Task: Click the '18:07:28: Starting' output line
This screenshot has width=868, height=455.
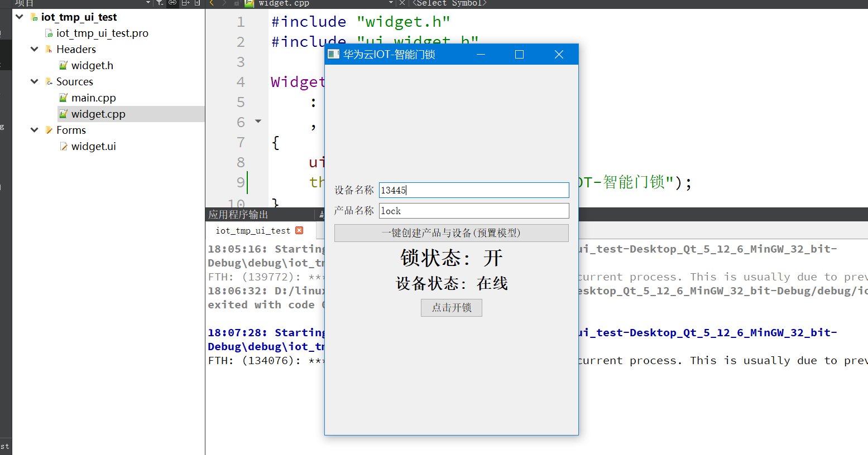Action: tap(267, 333)
